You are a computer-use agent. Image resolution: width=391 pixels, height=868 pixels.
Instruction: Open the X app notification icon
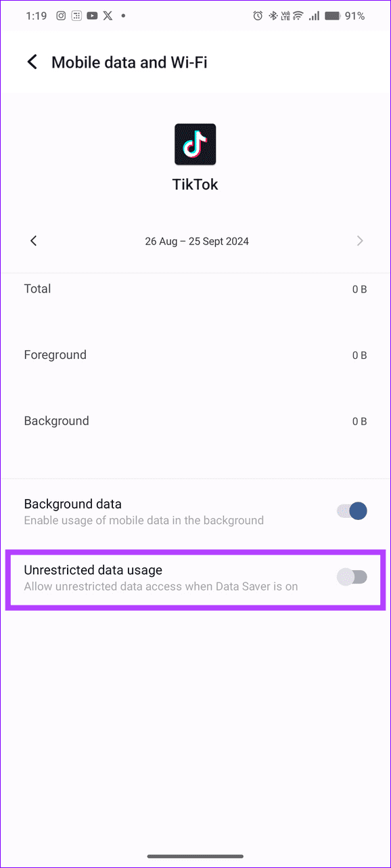pyautogui.click(x=107, y=15)
